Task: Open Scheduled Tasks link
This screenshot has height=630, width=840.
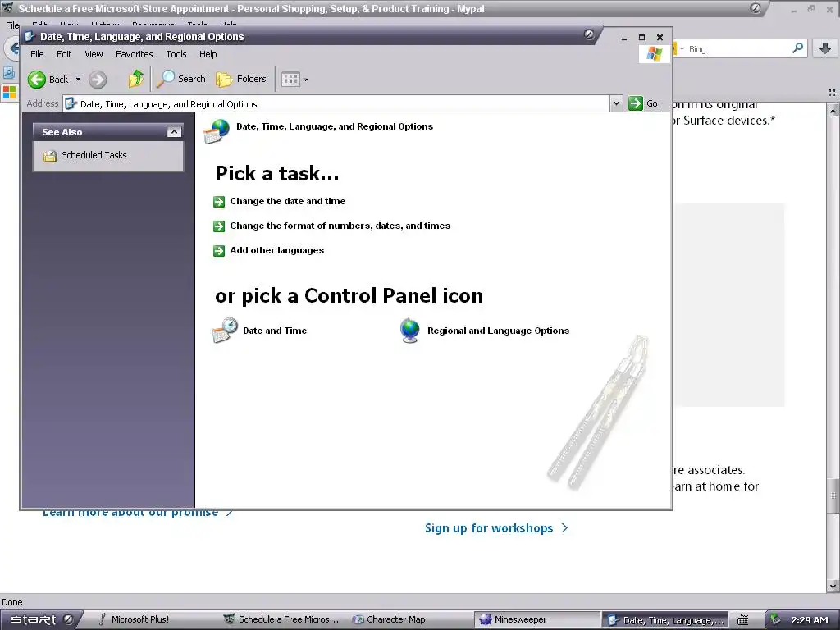Action: coord(94,155)
